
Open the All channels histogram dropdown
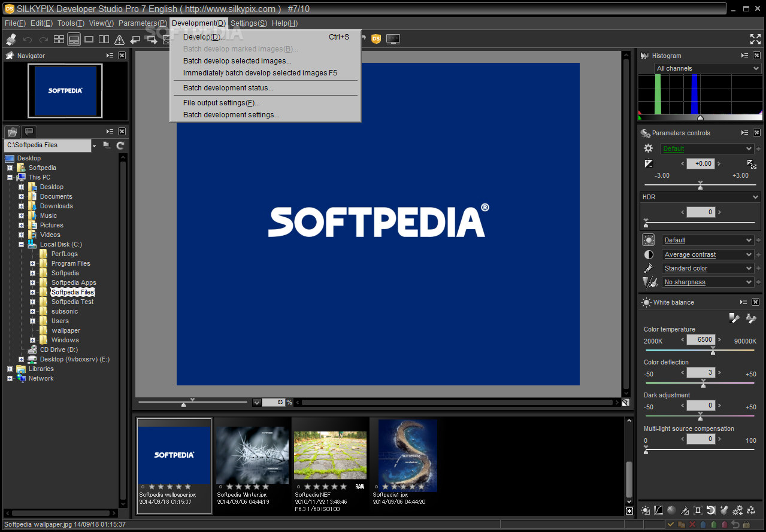707,68
